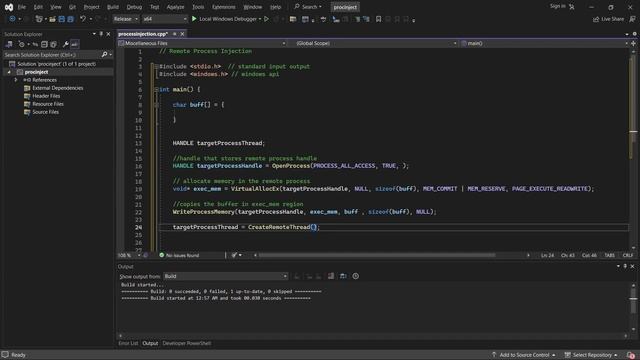640x360 pixels.
Task: Open the Local Windows Debugger dropdown arrow
Action: tap(260, 19)
